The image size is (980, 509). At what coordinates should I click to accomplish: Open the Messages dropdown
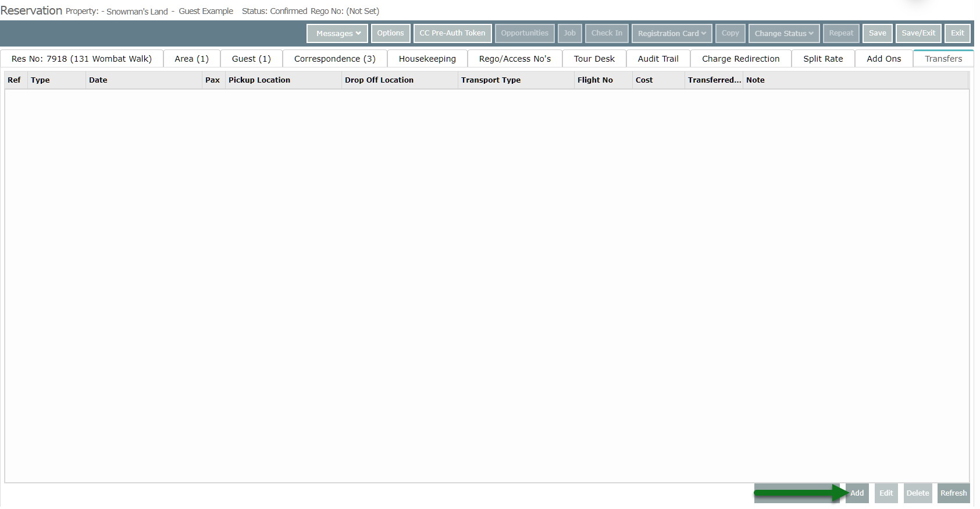337,33
